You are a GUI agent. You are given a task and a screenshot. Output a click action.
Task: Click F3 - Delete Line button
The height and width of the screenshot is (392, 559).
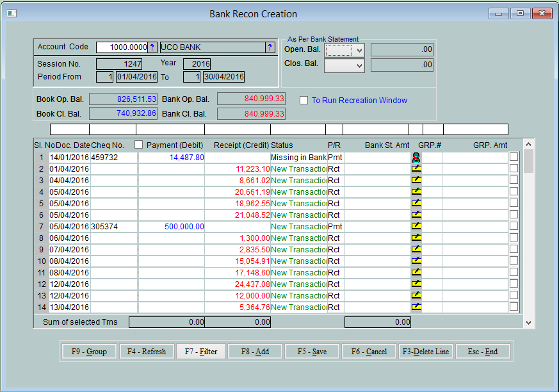click(x=426, y=352)
